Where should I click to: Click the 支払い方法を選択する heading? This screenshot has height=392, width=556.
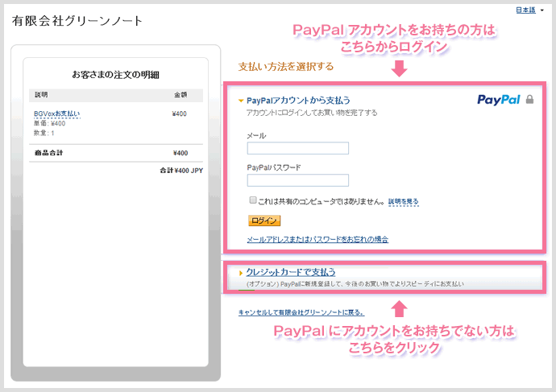(x=286, y=67)
